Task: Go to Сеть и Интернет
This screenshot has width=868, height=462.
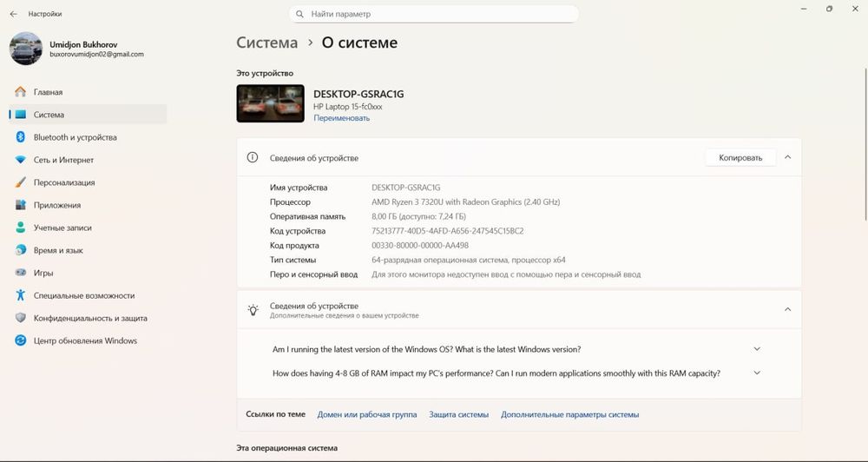Action: point(88,160)
